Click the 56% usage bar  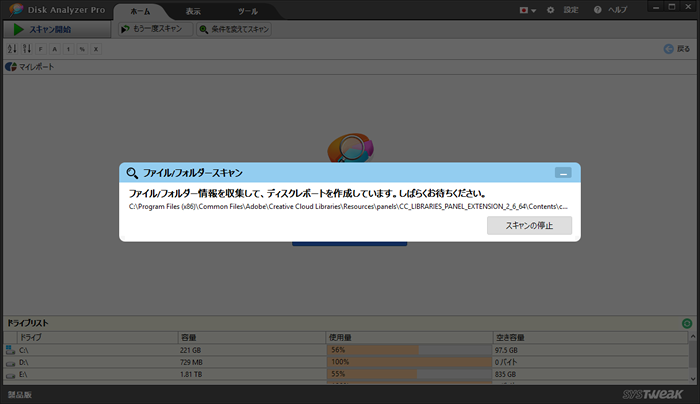(x=409, y=350)
